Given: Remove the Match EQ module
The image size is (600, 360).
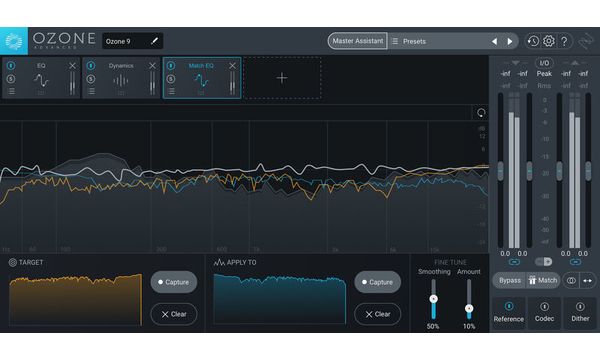Looking at the screenshot, I should [232, 66].
